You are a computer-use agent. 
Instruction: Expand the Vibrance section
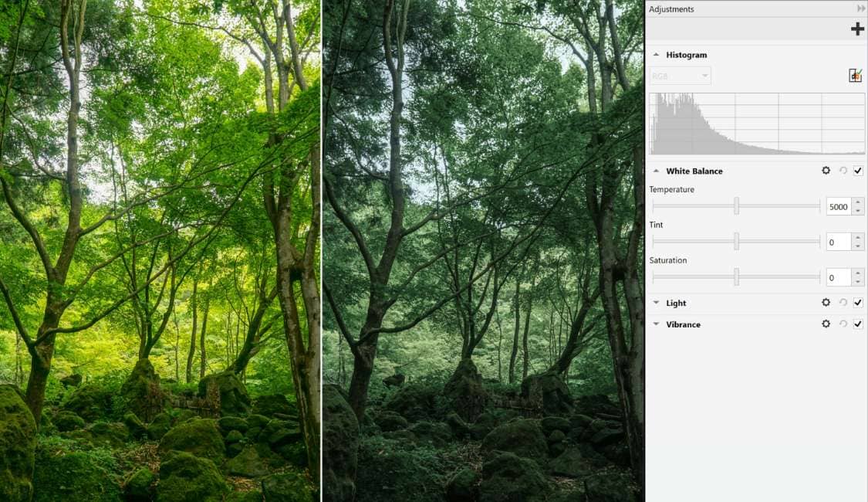[656, 324]
